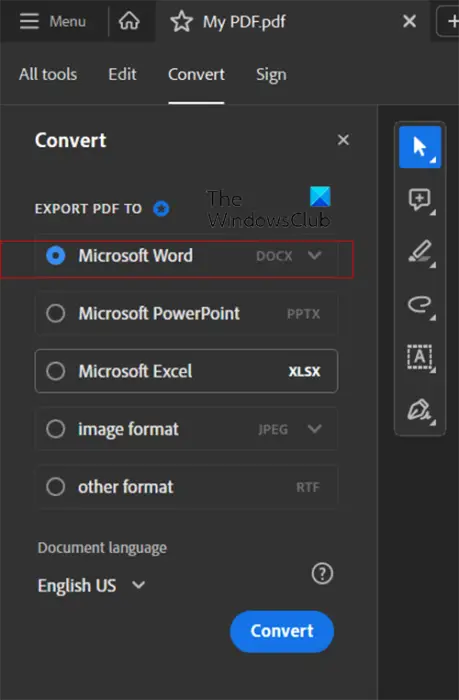The height and width of the screenshot is (700, 459).
Task: Expand the JPEG format chevron
Action: point(315,429)
